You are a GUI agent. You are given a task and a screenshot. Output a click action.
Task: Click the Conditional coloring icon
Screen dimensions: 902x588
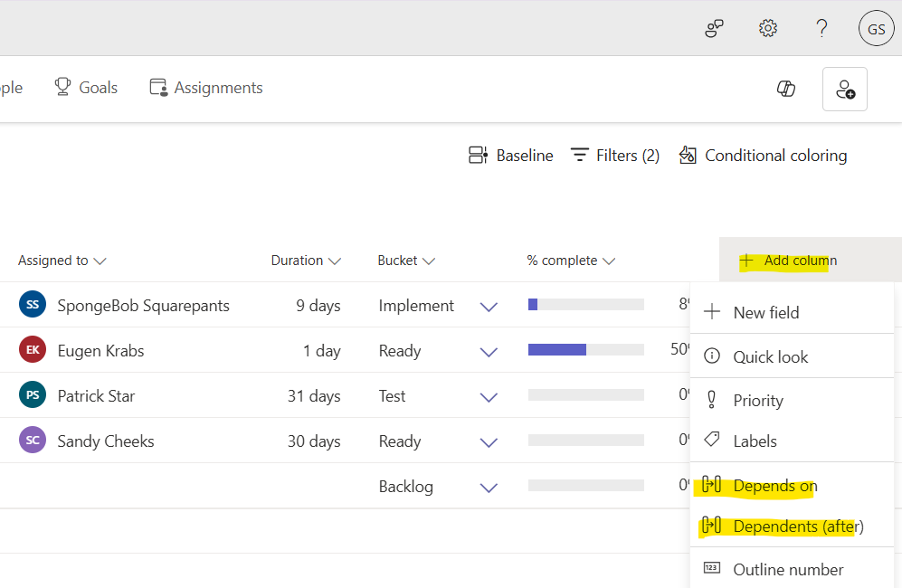pos(688,155)
